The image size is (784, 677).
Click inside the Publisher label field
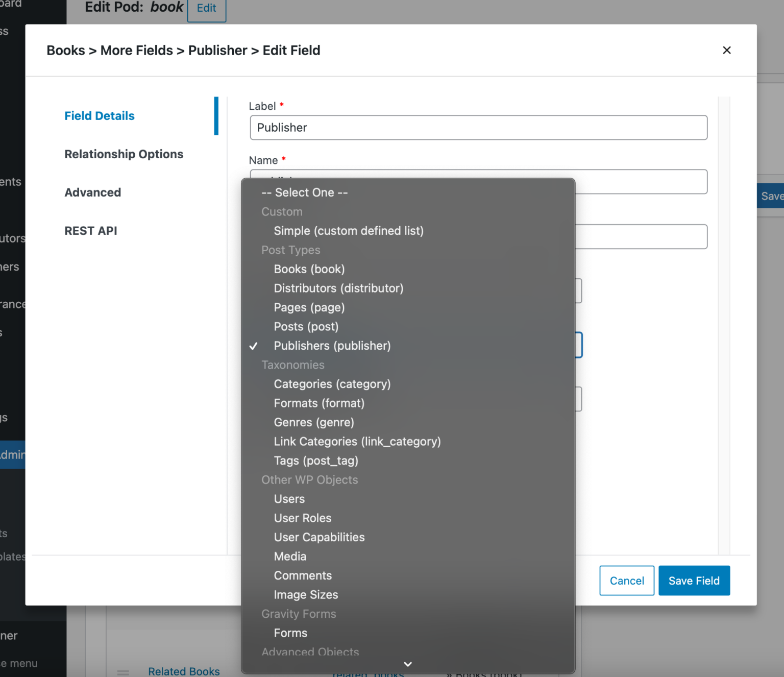(x=478, y=128)
